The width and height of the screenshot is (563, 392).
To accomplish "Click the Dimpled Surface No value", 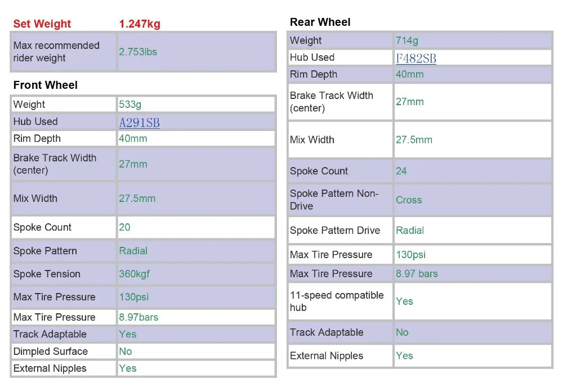I will pos(126,351).
